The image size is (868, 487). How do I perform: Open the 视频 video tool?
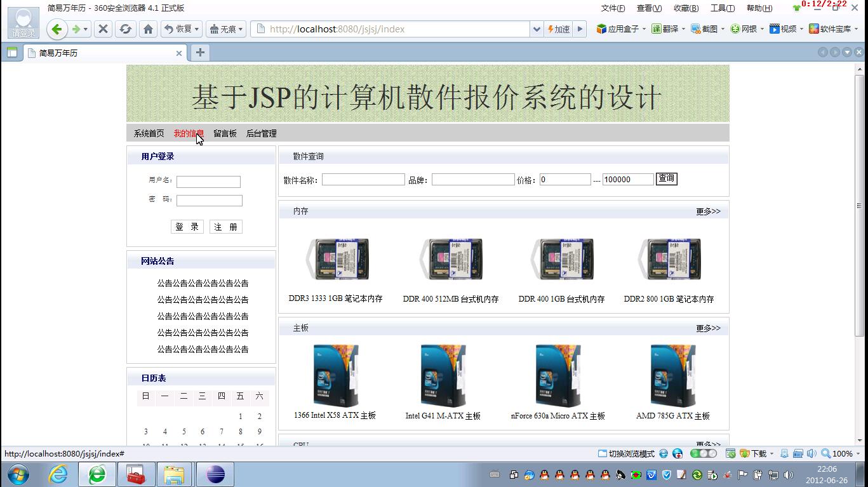[783, 29]
